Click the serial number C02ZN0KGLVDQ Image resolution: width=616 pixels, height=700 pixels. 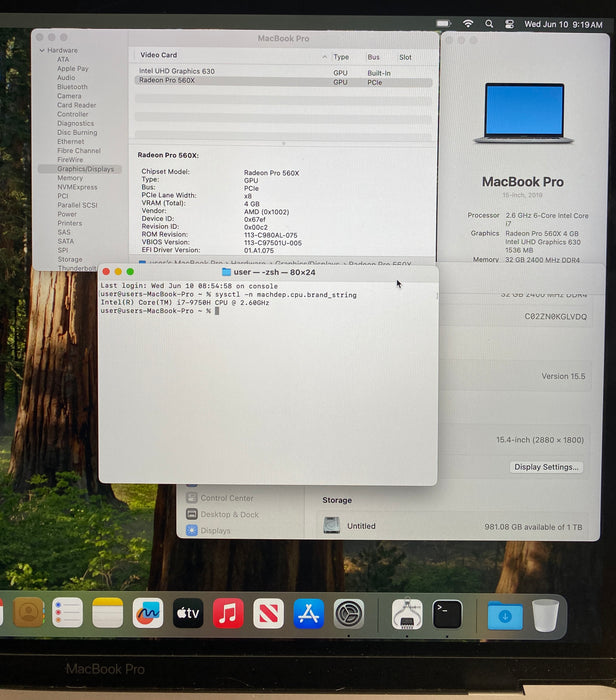click(555, 317)
